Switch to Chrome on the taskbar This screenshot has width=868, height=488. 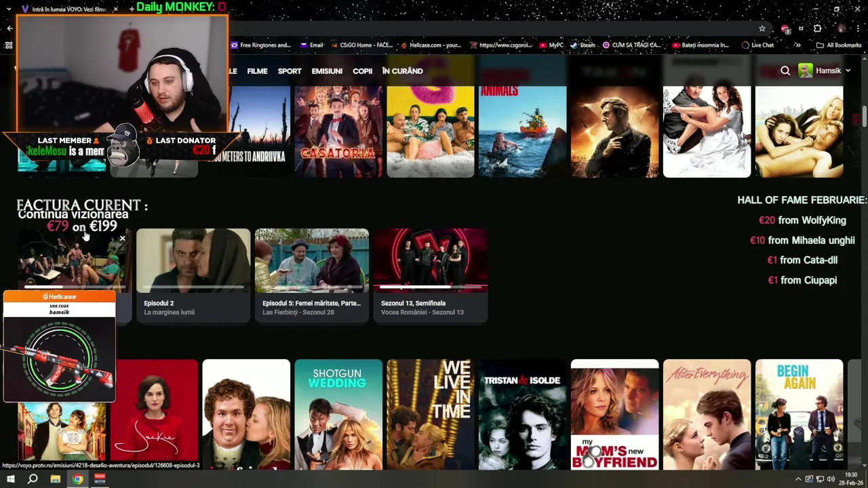(78, 479)
